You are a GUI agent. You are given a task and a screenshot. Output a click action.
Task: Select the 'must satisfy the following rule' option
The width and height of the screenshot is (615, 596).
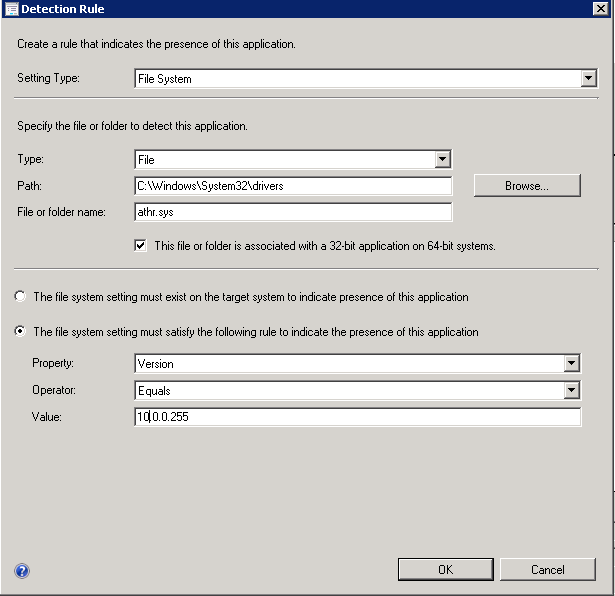(20, 331)
